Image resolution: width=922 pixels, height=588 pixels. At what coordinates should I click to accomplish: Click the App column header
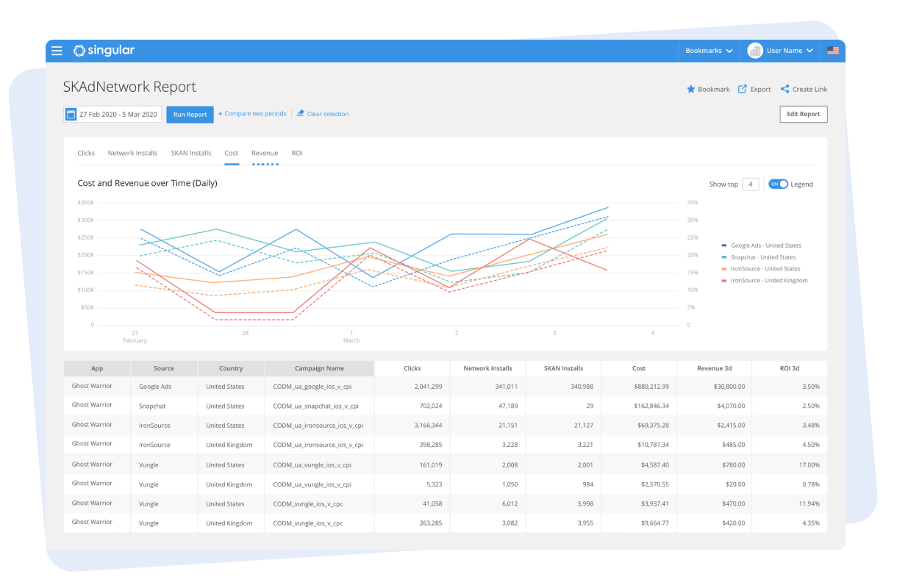tap(97, 368)
